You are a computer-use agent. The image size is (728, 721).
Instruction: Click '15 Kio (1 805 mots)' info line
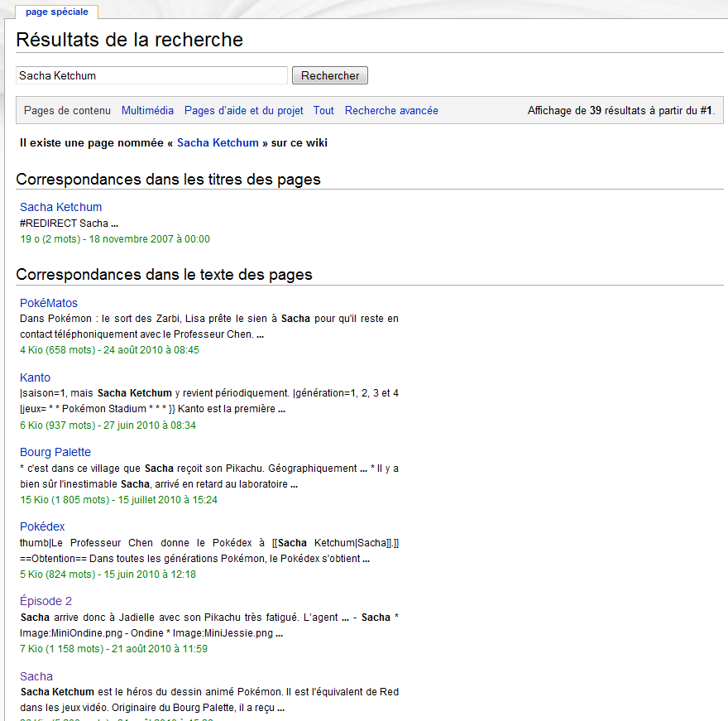118,500
